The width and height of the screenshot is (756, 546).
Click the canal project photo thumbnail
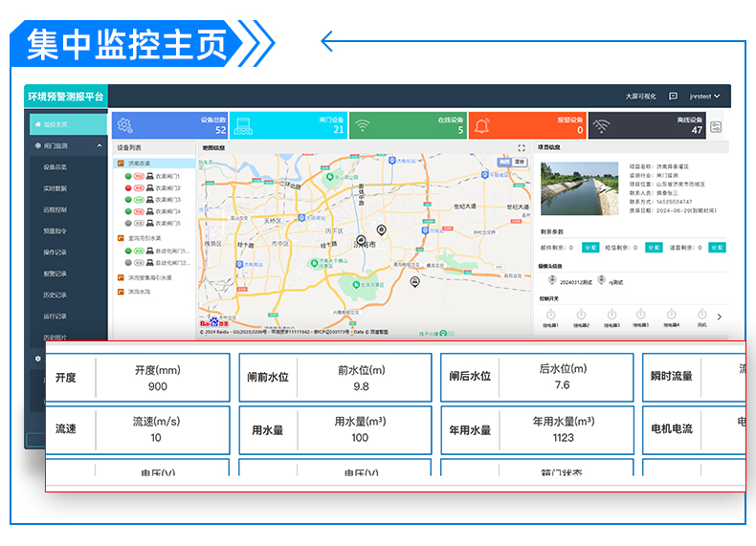580,186
